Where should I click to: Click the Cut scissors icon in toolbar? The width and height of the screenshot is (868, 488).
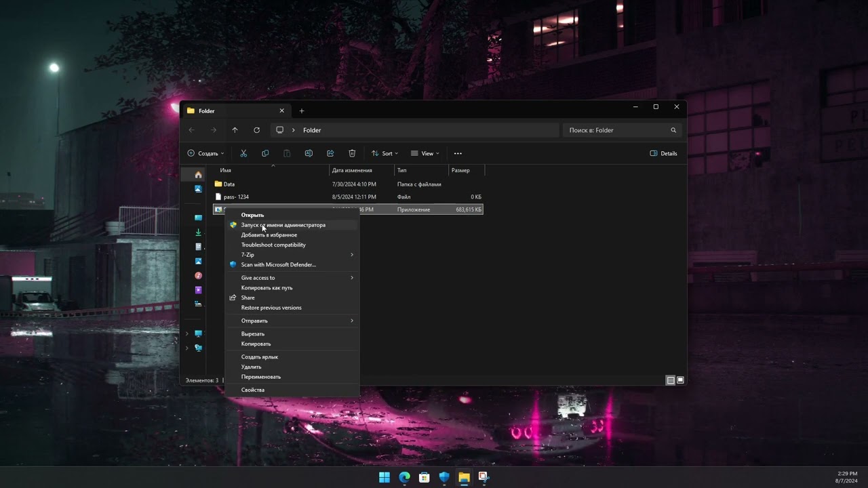point(243,153)
